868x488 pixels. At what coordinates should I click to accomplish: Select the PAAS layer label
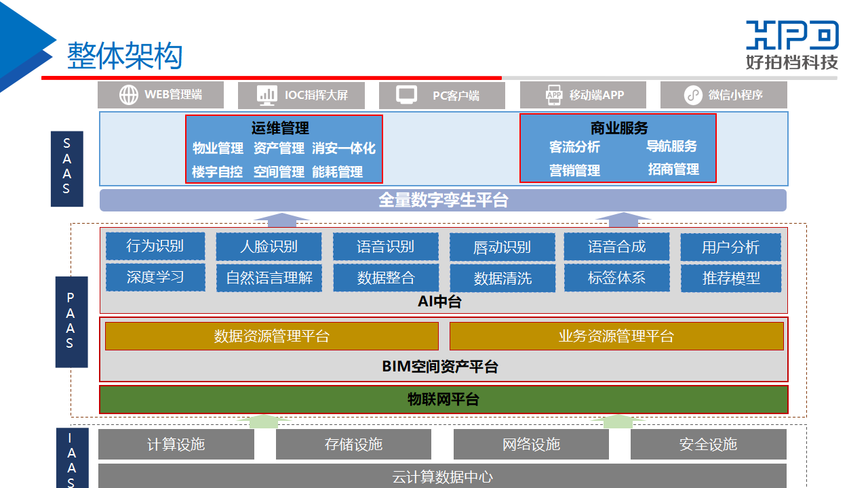(x=71, y=321)
